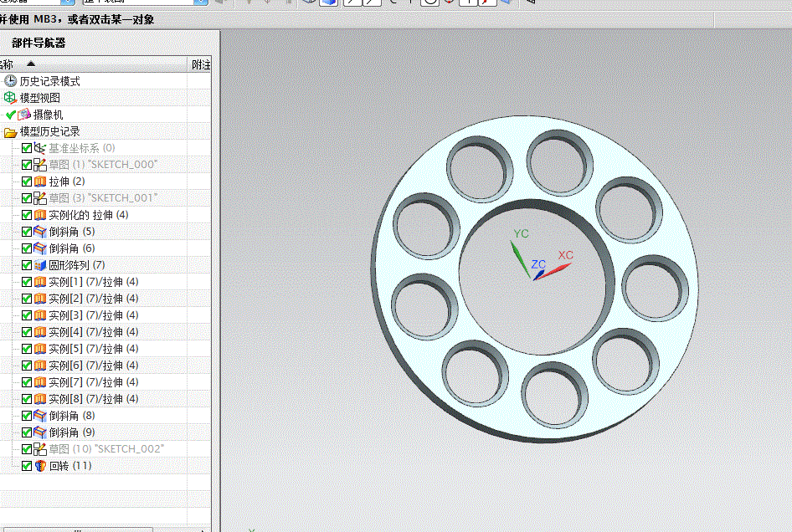Disable the 回转 (11) feature checkbox

point(27,465)
